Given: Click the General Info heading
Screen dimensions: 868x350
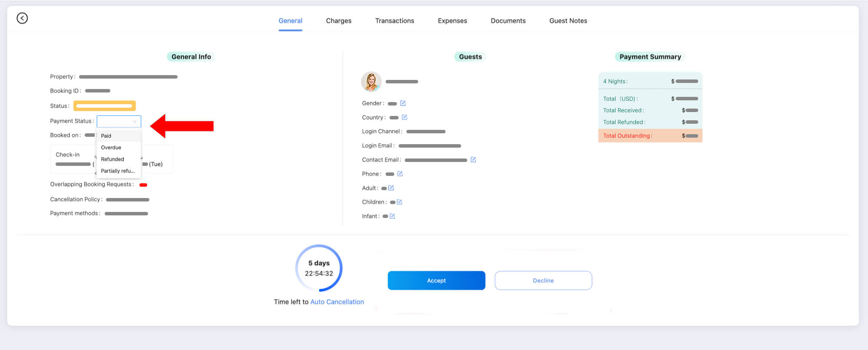Looking at the screenshot, I should [191, 57].
